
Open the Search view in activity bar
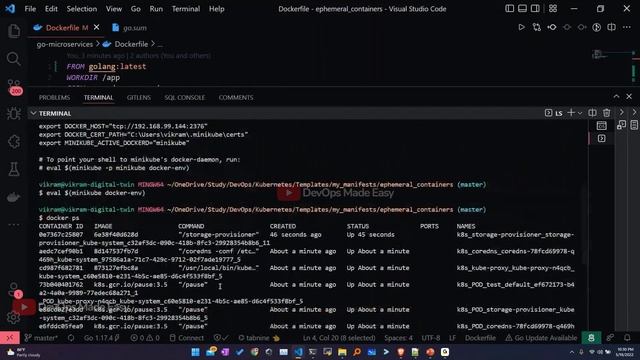pyautogui.click(x=14, y=59)
